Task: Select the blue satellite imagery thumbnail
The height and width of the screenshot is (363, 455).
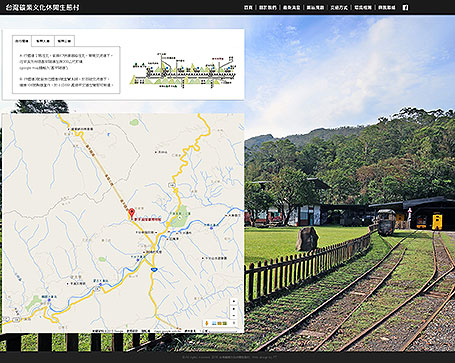Action: (214, 323)
